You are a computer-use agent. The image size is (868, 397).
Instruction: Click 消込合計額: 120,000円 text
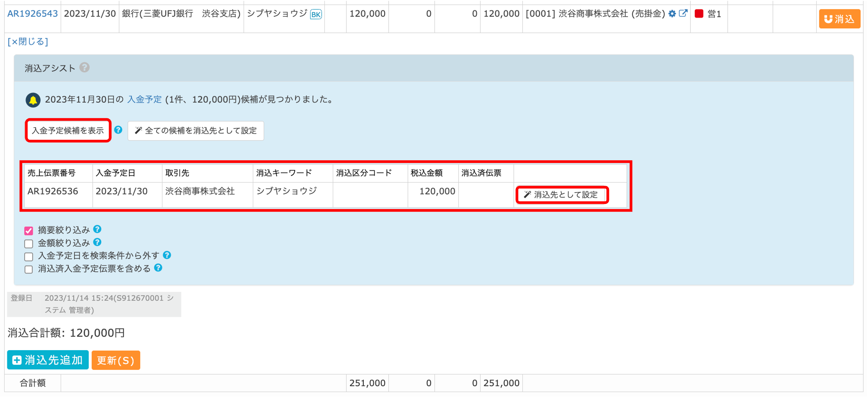point(66,333)
